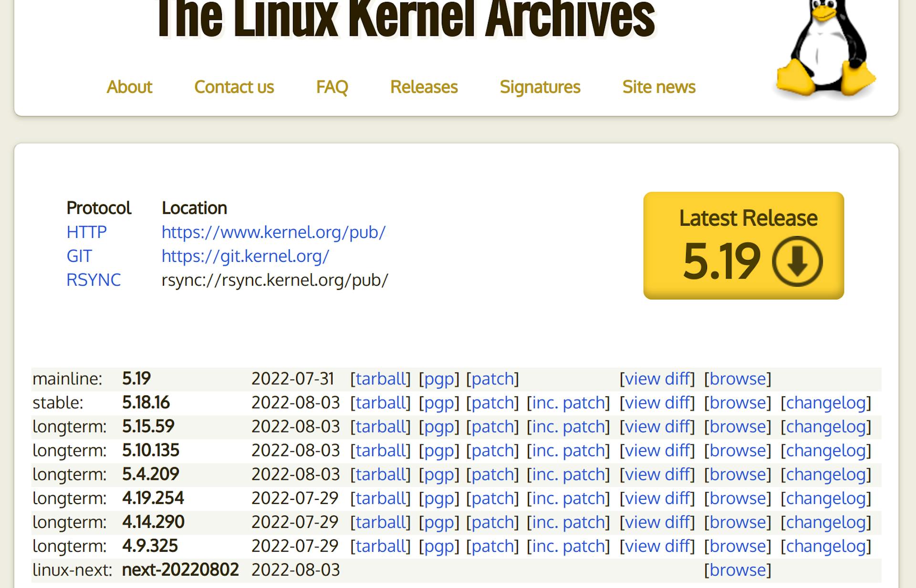Browse the longterm 4.9.325 release

(738, 546)
